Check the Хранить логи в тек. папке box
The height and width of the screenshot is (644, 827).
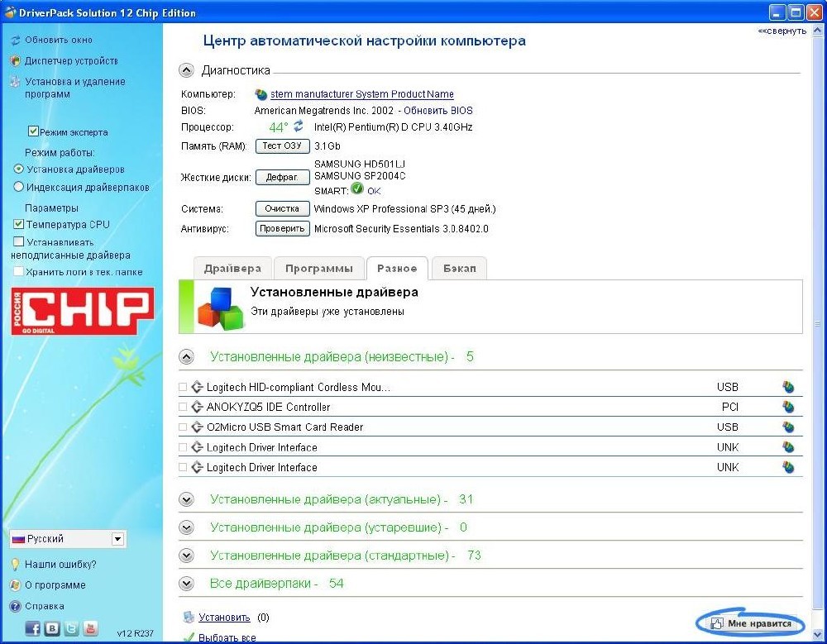[18, 272]
